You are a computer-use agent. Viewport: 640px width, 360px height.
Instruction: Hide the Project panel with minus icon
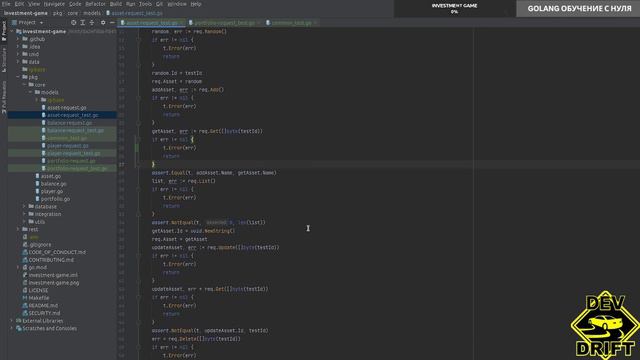pos(112,22)
